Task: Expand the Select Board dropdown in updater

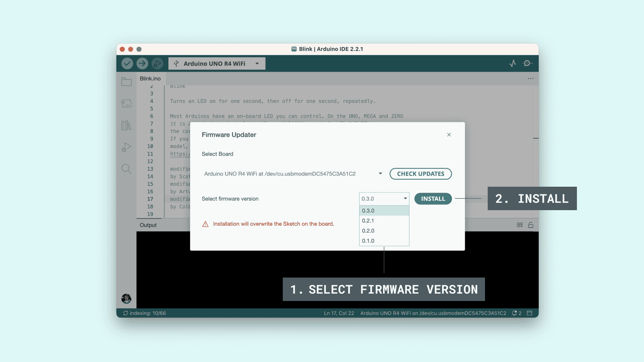Action: pyautogui.click(x=380, y=174)
